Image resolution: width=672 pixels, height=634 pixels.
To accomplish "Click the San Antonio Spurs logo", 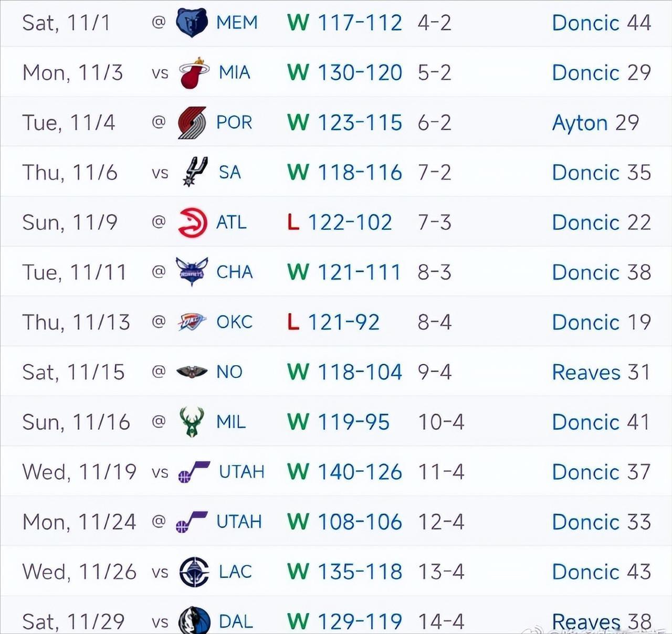I will 194,172.
